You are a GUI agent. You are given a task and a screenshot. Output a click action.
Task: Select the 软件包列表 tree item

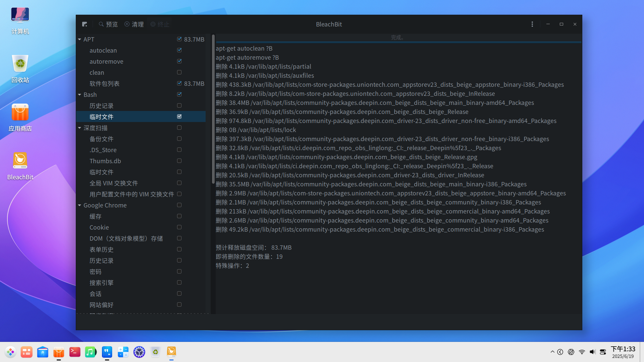[x=141, y=83]
